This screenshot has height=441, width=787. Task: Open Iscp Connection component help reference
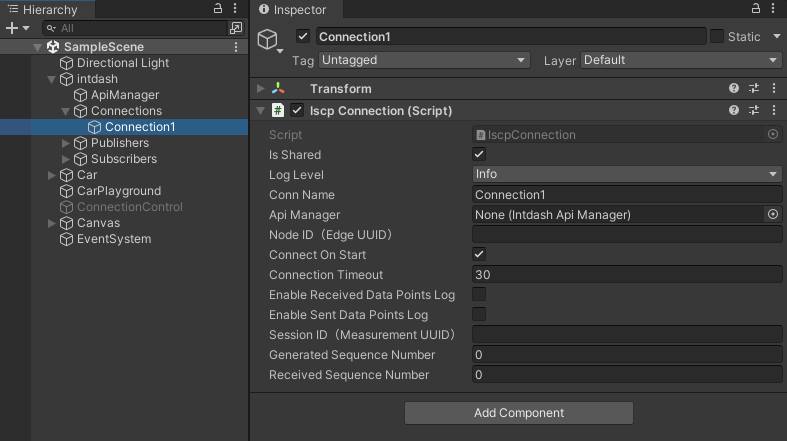pyautogui.click(x=734, y=111)
